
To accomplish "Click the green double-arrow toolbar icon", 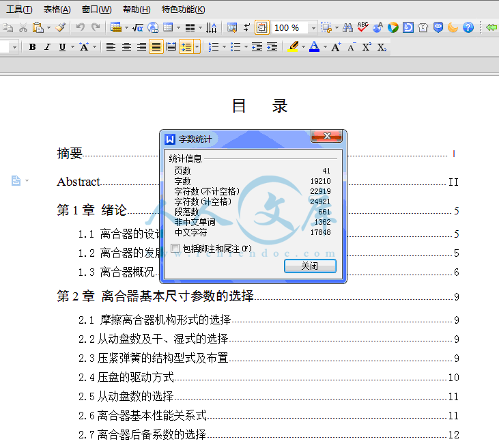I will click(491, 28).
